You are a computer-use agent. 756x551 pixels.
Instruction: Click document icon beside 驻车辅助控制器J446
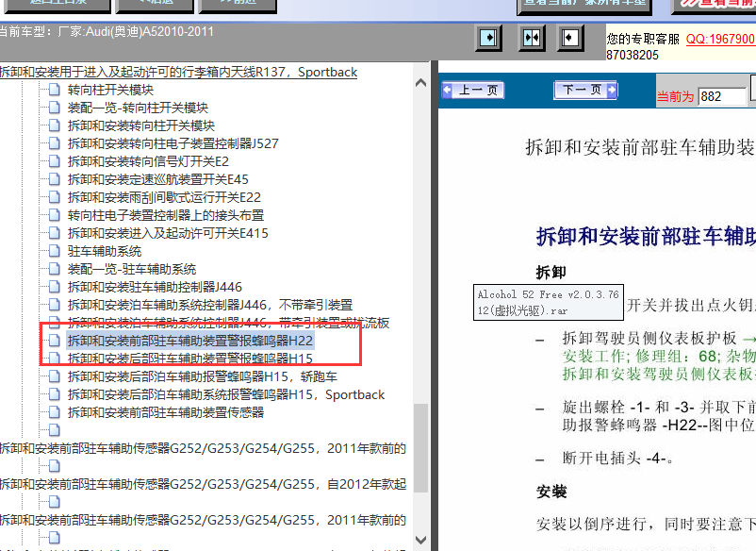point(55,287)
